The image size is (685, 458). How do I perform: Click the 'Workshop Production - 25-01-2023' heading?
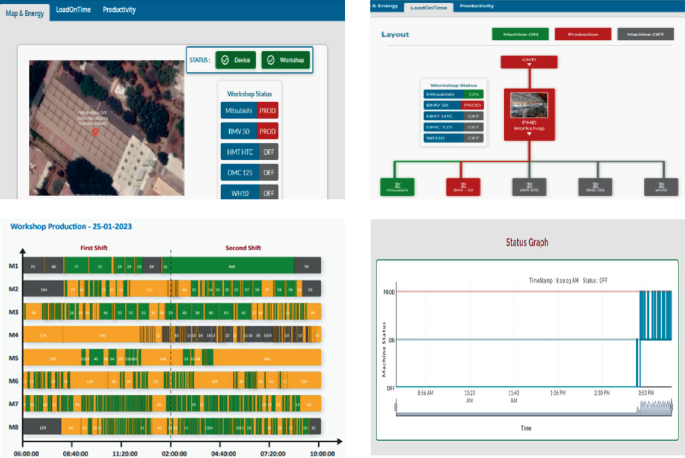tap(71, 226)
